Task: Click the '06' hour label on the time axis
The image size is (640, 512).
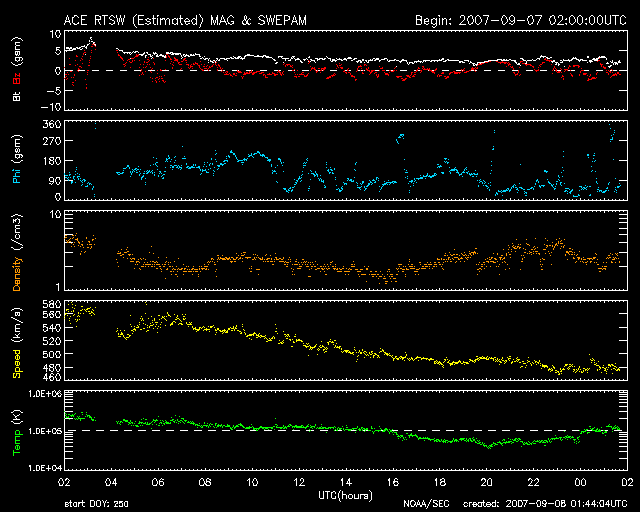Action: [x=158, y=482]
